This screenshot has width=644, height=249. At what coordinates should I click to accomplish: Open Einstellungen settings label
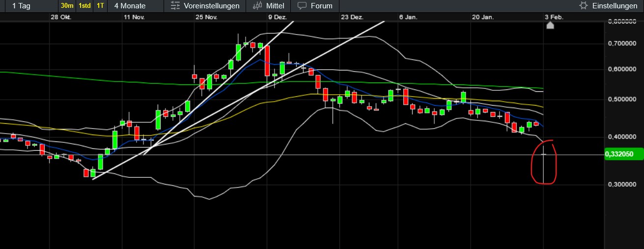615,6
